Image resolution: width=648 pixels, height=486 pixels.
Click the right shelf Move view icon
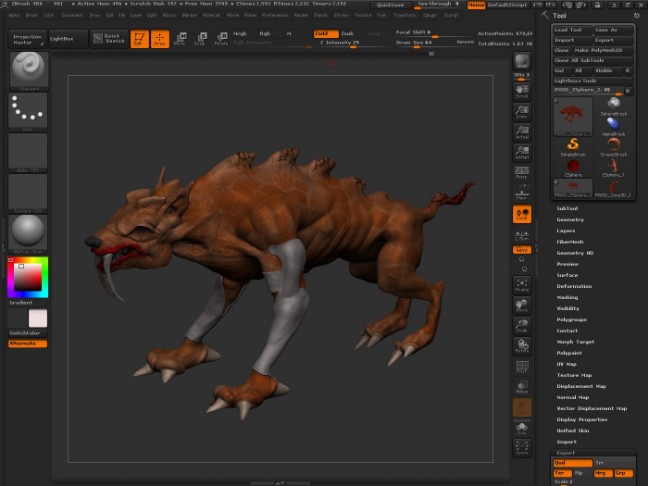522,306
